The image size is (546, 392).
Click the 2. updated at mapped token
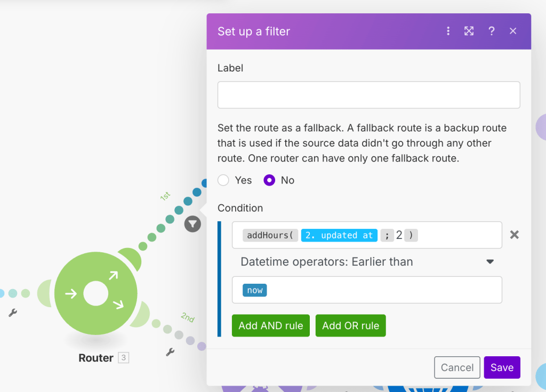pyautogui.click(x=339, y=235)
